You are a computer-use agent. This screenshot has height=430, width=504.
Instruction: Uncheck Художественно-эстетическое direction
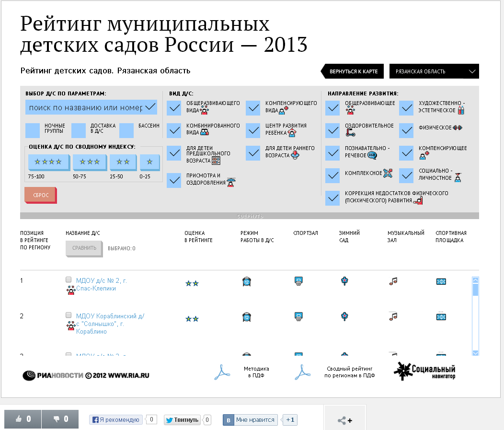point(406,108)
